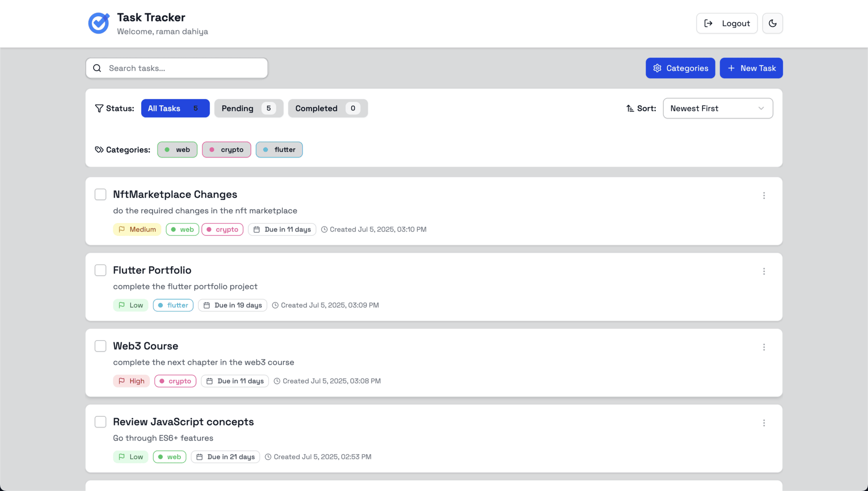Open the Categories manager
This screenshot has width=868, height=491.
[x=680, y=68]
